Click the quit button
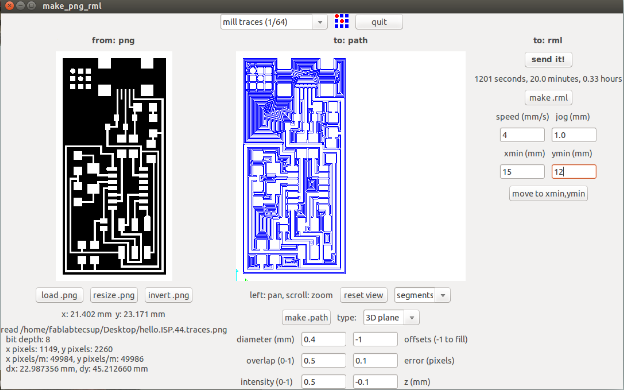 click(x=379, y=22)
